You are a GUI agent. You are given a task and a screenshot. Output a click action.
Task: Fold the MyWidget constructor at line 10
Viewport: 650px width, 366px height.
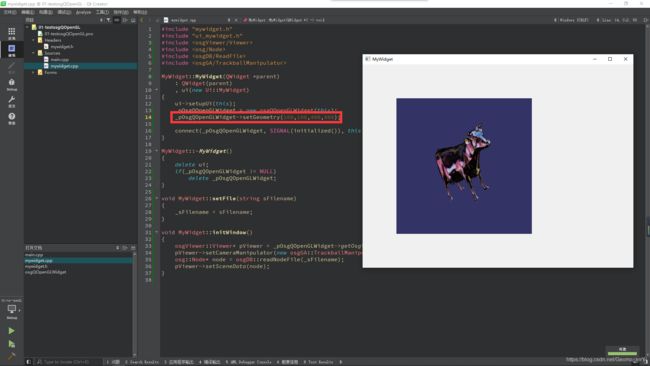point(157,90)
